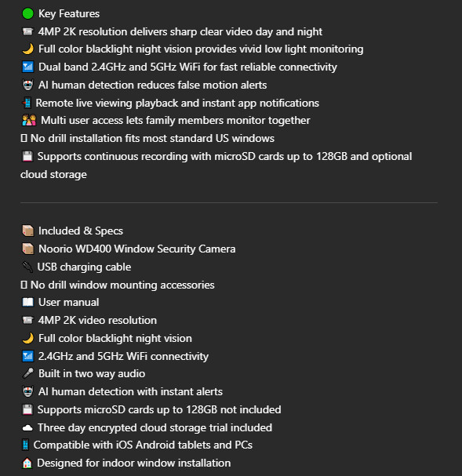Click the package emoji next to Included & Specs

click(27, 231)
